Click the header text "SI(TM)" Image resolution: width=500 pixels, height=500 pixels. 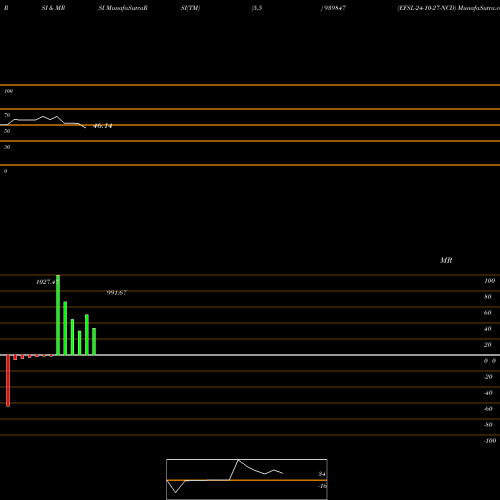190,8
